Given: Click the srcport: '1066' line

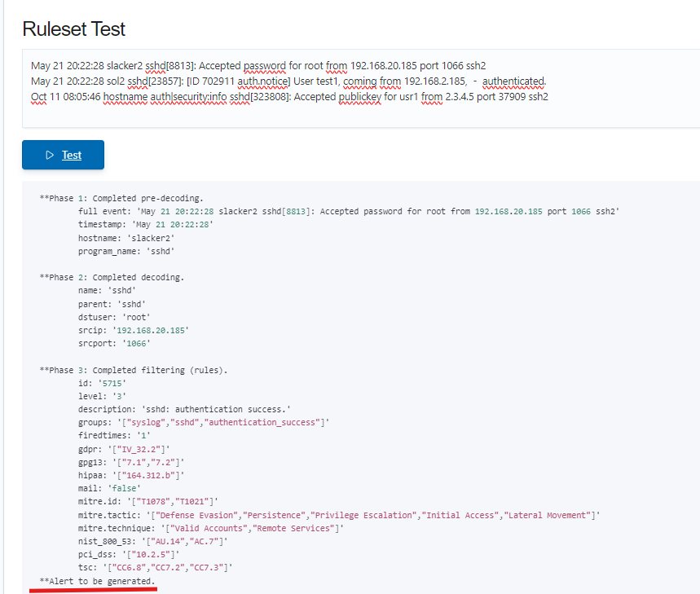Looking at the screenshot, I should click(x=114, y=344).
